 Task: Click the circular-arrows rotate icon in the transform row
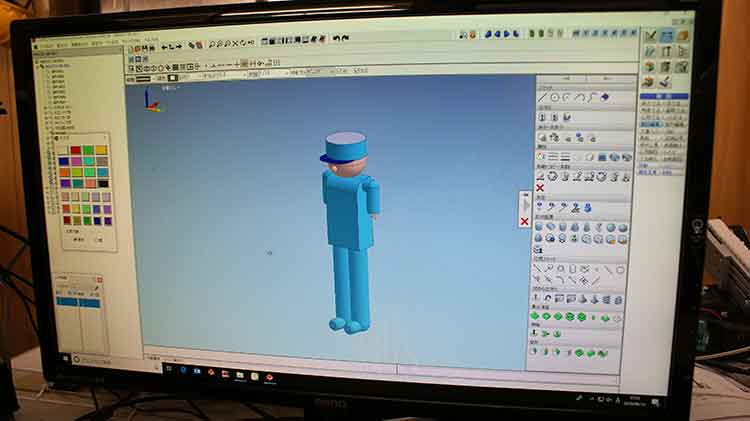click(552, 177)
